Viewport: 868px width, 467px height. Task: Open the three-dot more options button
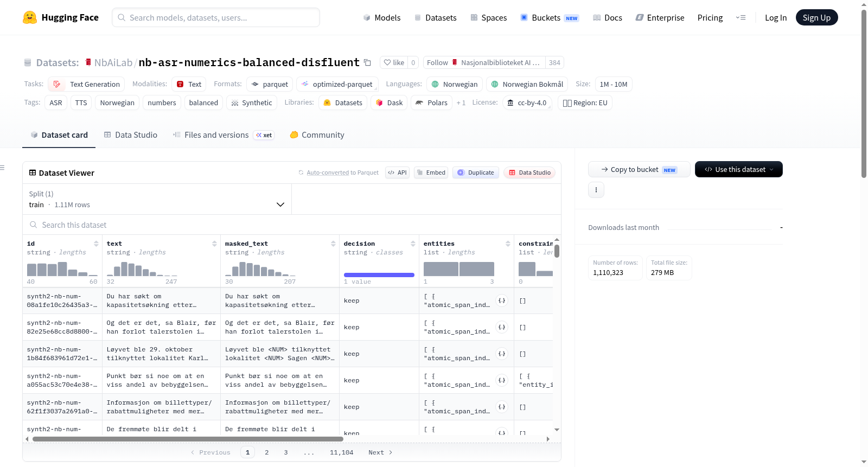[596, 190]
